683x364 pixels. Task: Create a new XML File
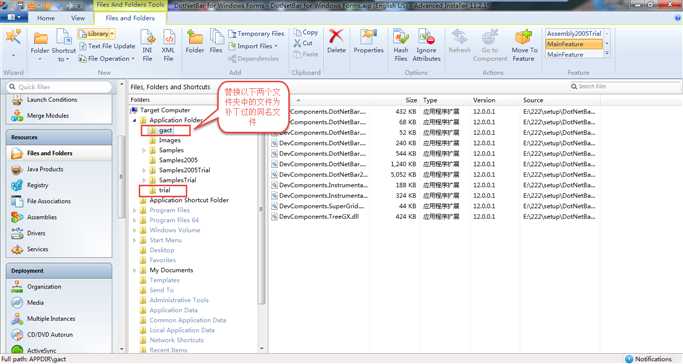coord(168,46)
